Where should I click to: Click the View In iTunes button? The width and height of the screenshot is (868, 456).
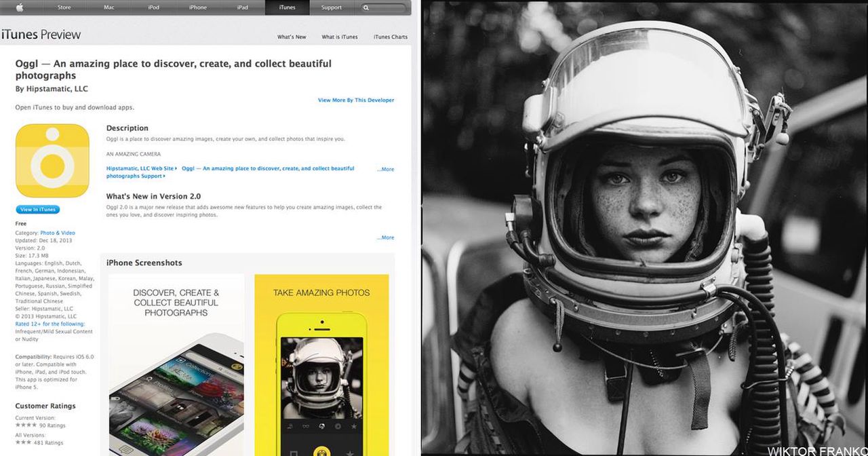[38, 210]
